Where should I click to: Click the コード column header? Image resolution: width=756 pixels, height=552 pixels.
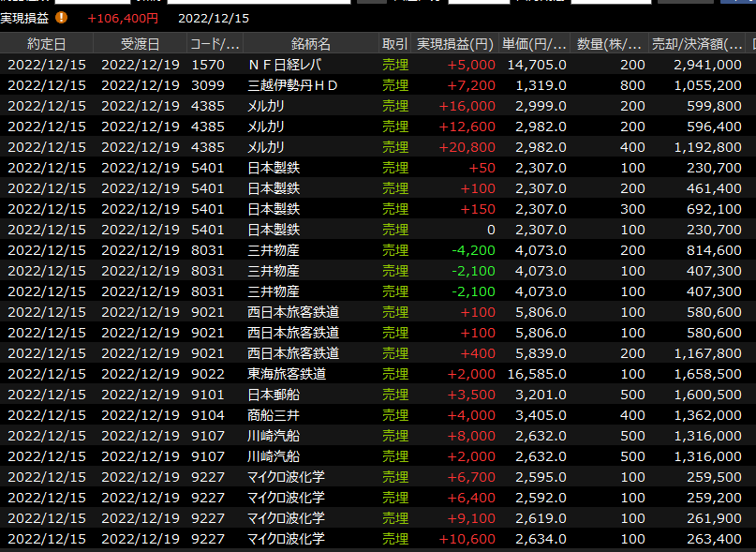215,44
